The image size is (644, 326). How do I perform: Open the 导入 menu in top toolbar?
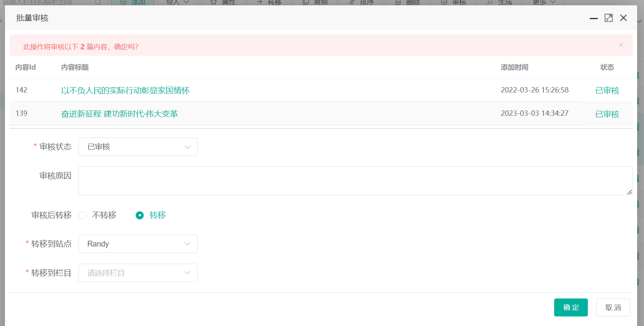click(x=177, y=3)
